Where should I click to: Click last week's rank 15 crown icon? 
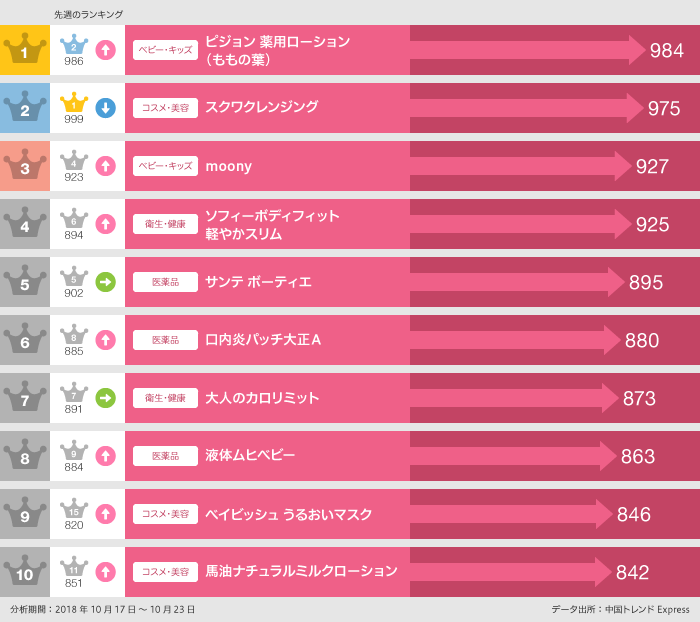click(x=74, y=510)
